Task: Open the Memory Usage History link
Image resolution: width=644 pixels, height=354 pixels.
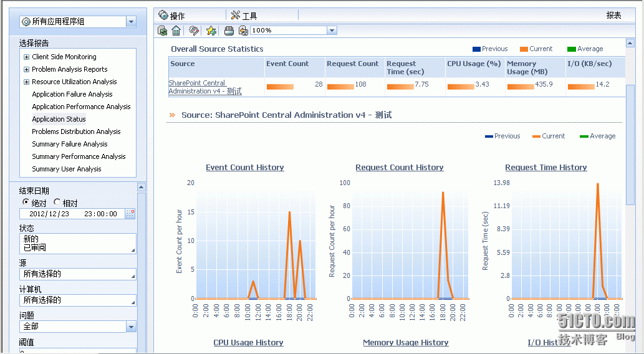Action: coord(405,343)
